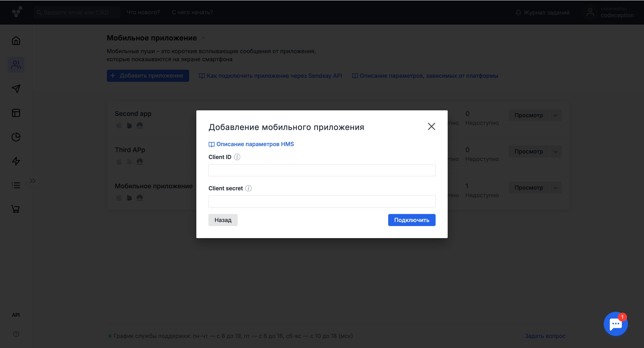The width and height of the screenshot is (644, 348).
Task: Click the Назад button
Action: click(x=223, y=220)
